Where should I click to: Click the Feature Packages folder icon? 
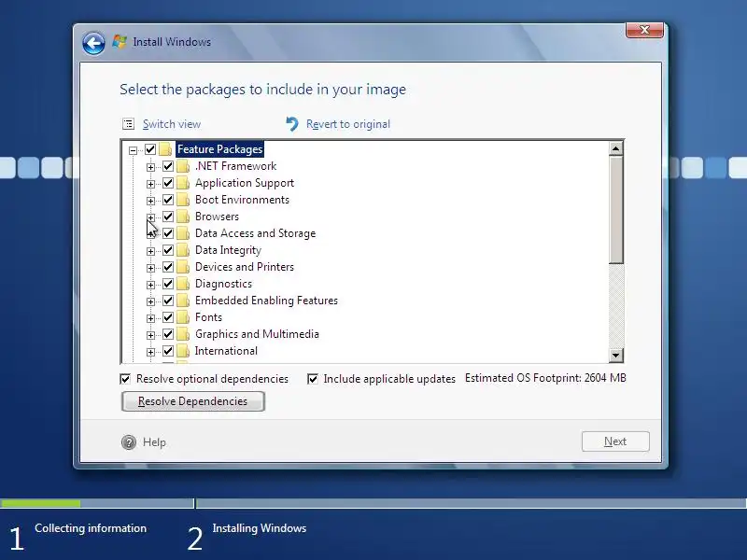165,149
